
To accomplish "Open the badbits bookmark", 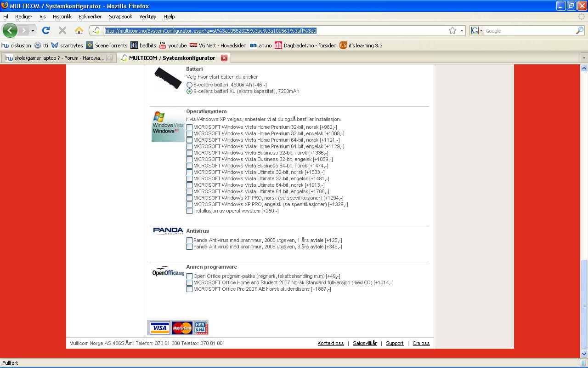I will point(143,45).
